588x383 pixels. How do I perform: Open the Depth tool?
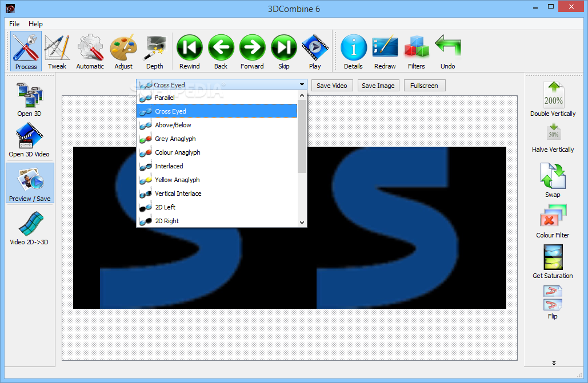point(154,51)
